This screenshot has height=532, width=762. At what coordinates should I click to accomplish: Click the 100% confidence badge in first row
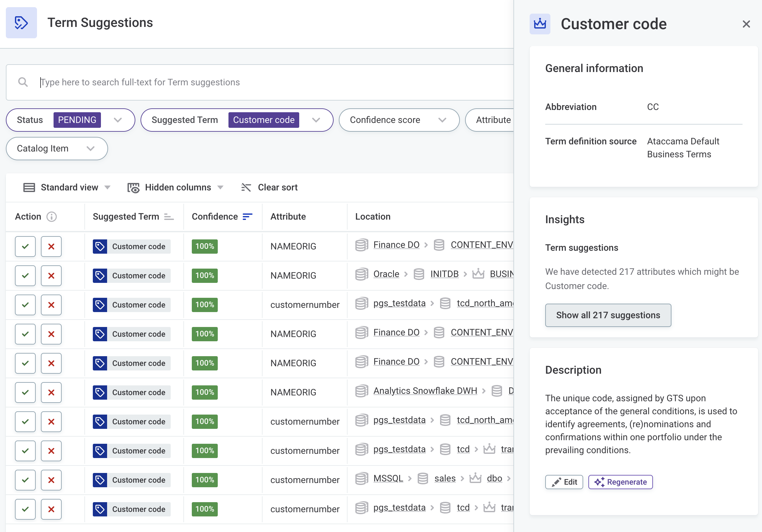click(x=204, y=247)
